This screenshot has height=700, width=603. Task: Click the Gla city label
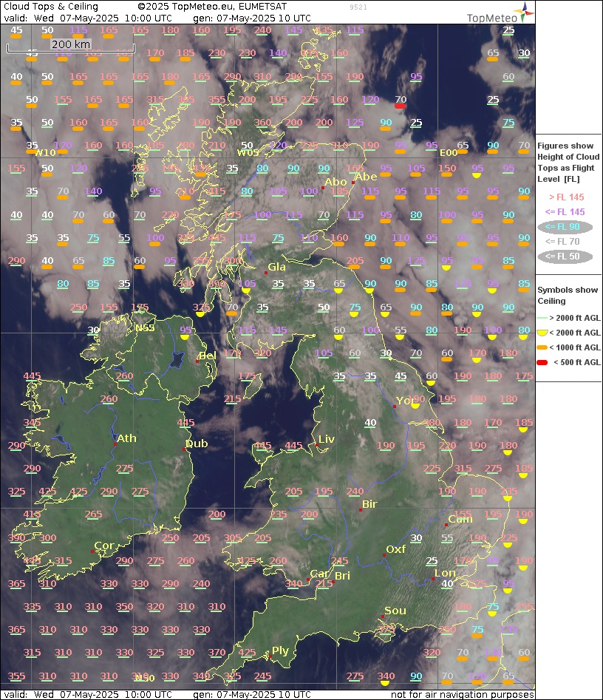(x=276, y=267)
